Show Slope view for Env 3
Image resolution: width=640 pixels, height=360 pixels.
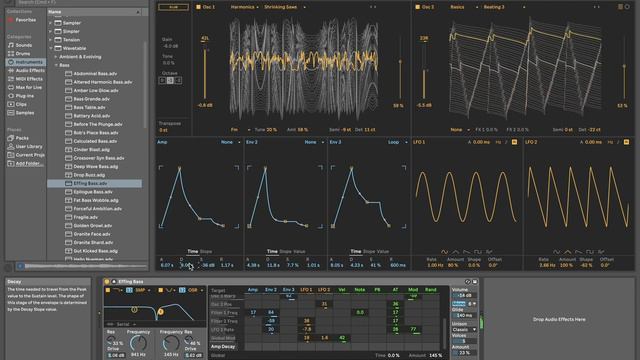pos(369,251)
